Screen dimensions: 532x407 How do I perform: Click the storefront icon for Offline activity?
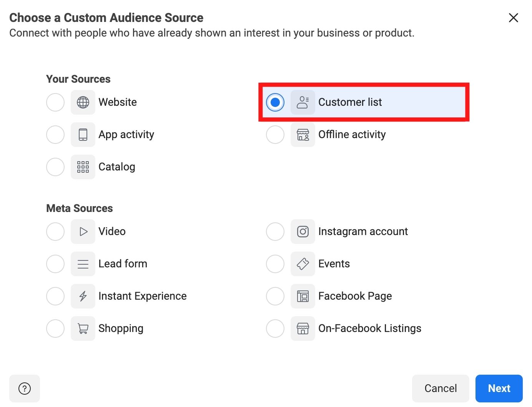point(303,135)
